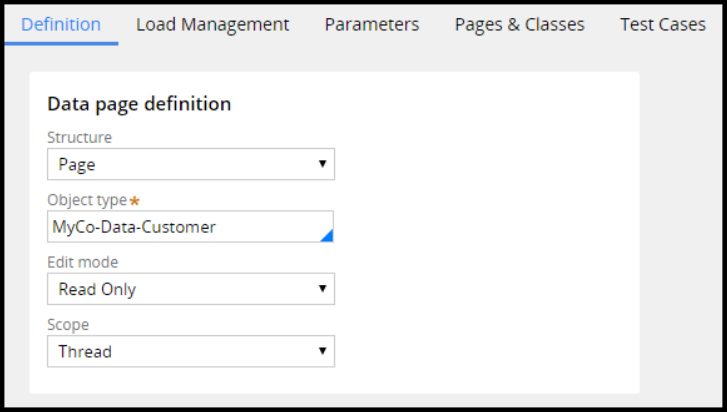Click the Structure field label
The width and height of the screenshot is (727, 412).
(x=80, y=137)
